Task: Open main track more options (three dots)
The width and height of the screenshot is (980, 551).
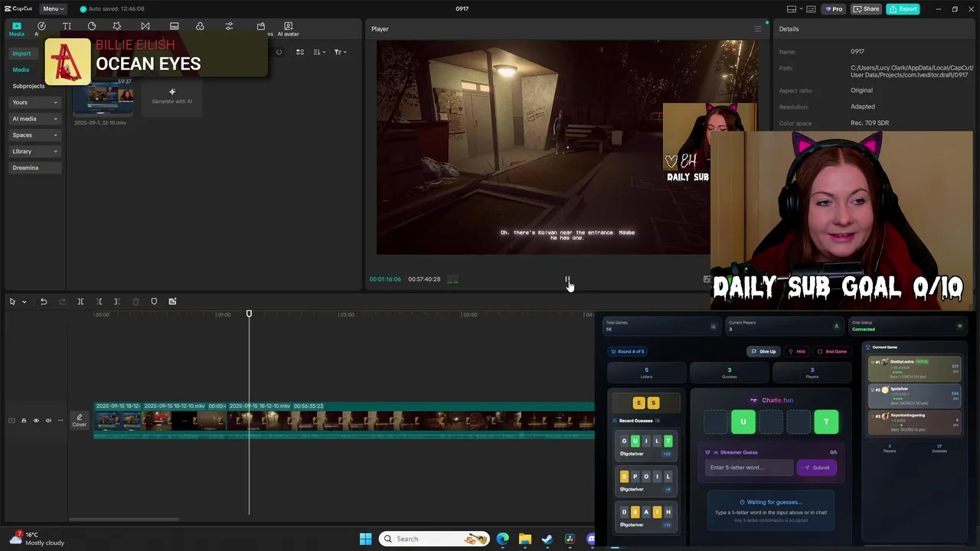Action: 60,420
